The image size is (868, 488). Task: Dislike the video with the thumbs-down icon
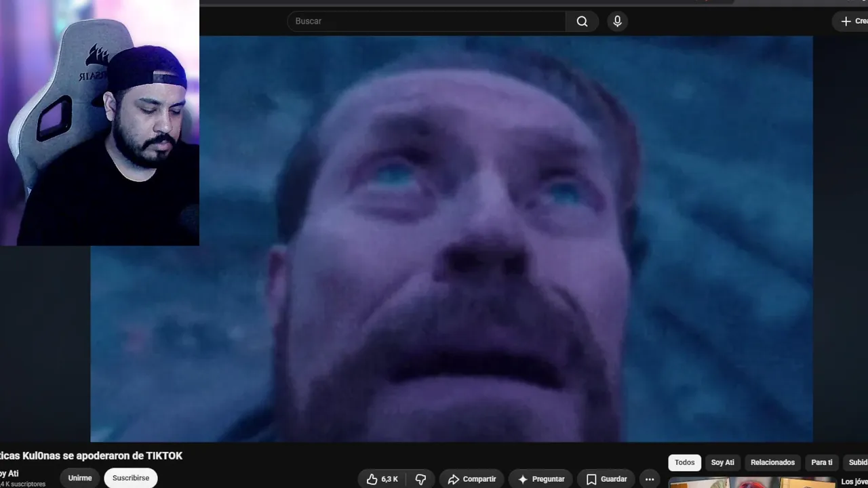420,479
